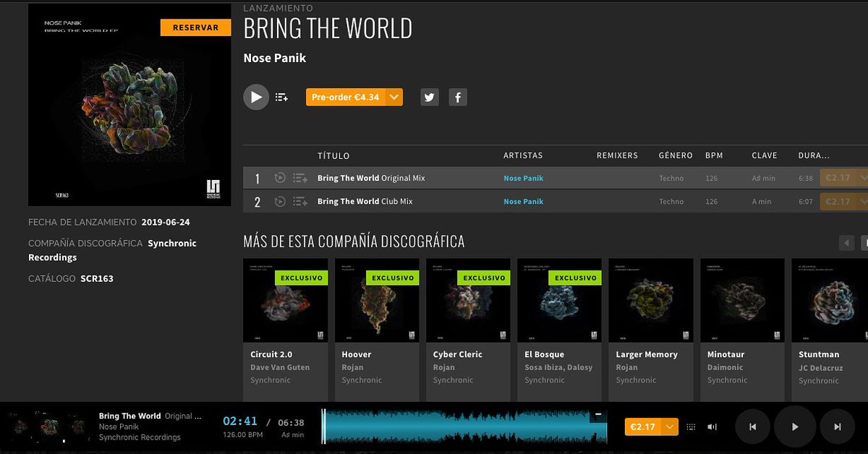868x454 pixels.
Task: Share release on Twitter
Action: pos(430,97)
